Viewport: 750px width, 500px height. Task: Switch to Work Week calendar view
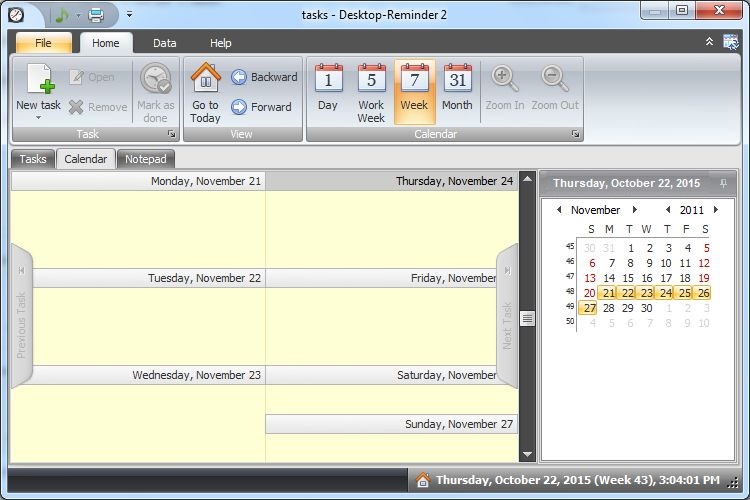click(371, 92)
